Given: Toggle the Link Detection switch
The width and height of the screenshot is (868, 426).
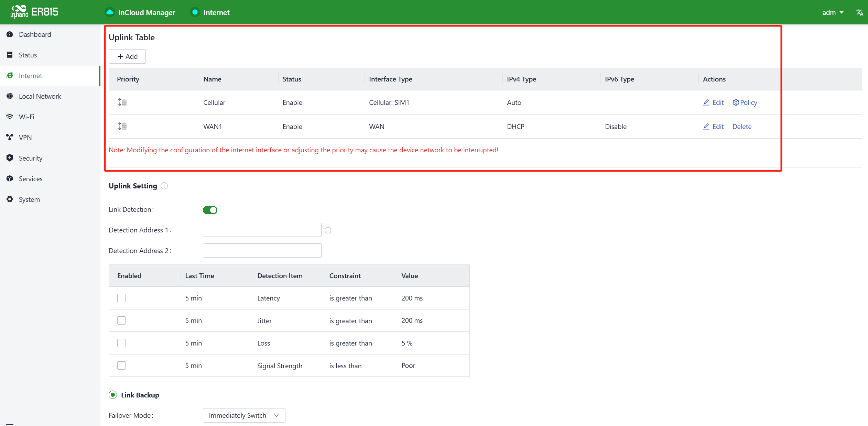Looking at the screenshot, I should click(210, 210).
